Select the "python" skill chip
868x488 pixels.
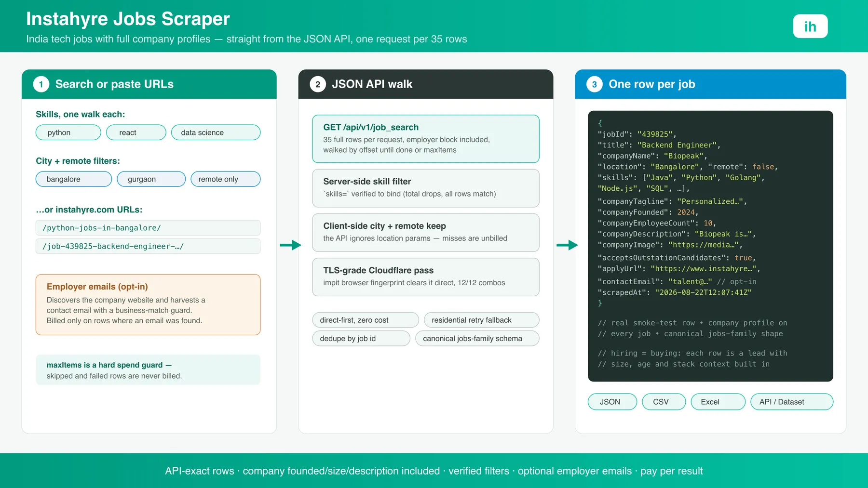pos(68,132)
